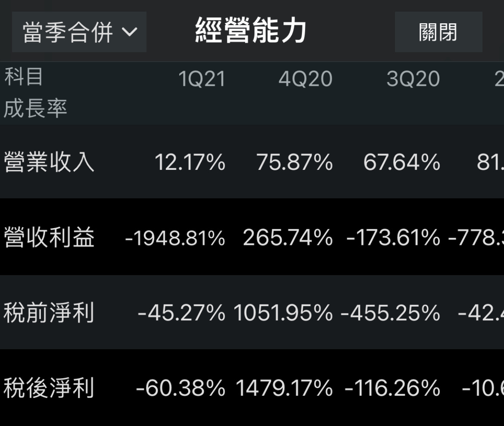The width and height of the screenshot is (504, 426).
Task: Tap the 稅前淨利 row label
Action: (49, 313)
